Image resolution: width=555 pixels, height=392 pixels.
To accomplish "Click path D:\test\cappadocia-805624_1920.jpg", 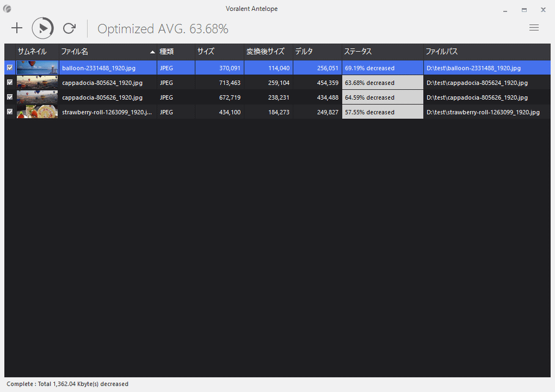I will (x=477, y=83).
